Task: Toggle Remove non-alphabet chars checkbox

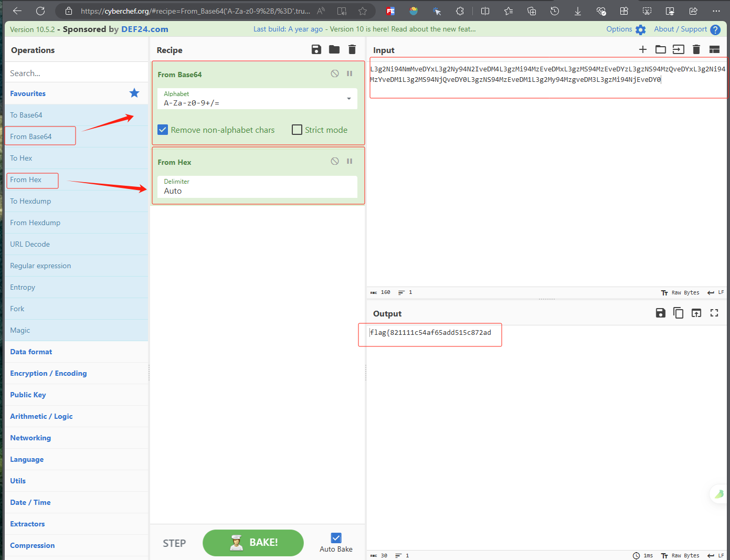Action: [163, 130]
